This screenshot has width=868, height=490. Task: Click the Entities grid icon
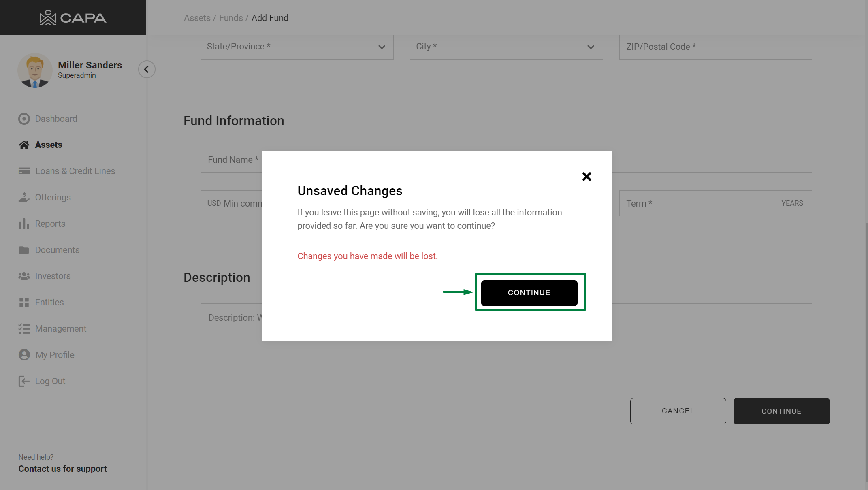(x=24, y=302)
